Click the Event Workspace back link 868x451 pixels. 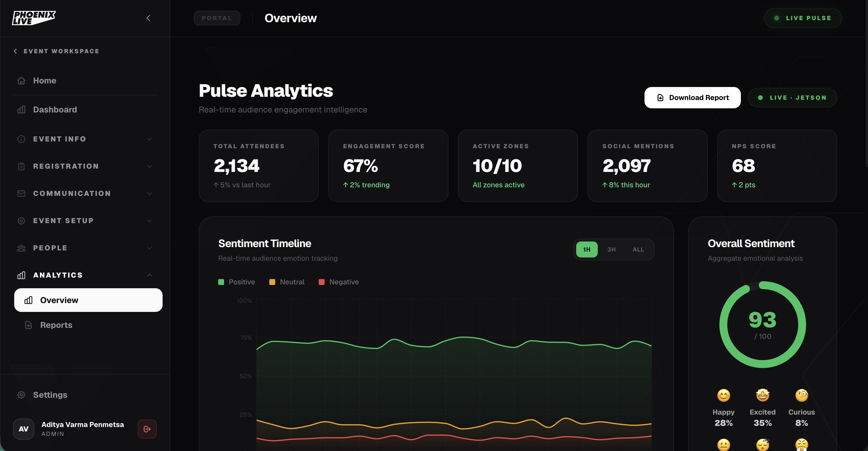click(56, 51)
